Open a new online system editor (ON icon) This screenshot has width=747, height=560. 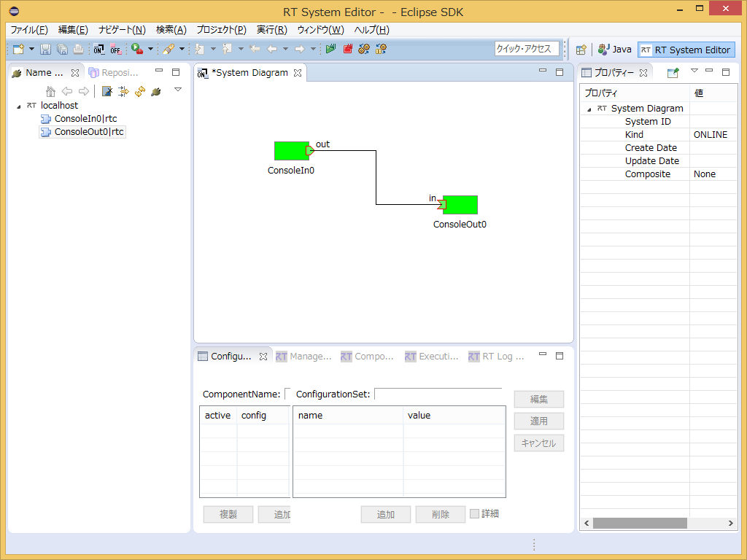tap(98, 49)
